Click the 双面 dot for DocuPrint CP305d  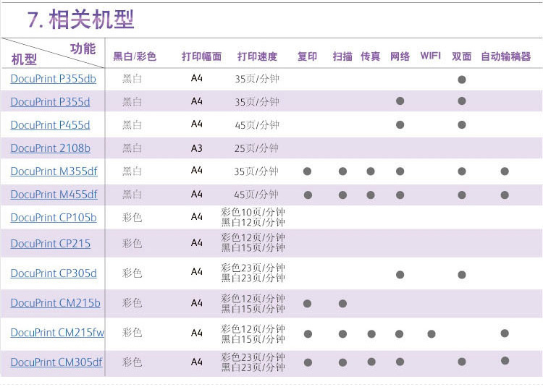click(x=462, y=275)
